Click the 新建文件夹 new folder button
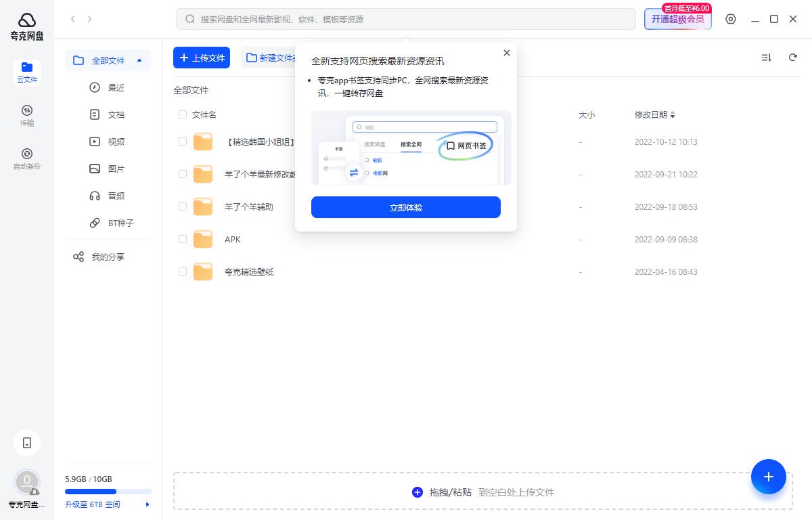812x520 pixels. coord(269,58)
